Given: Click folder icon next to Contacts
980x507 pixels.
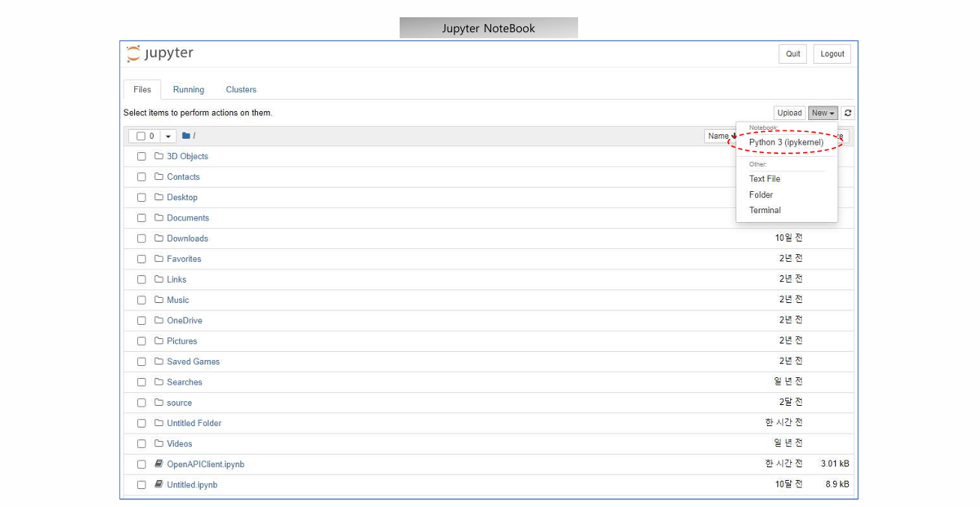Looking at the screenshot, I should (x=159, y=177).
